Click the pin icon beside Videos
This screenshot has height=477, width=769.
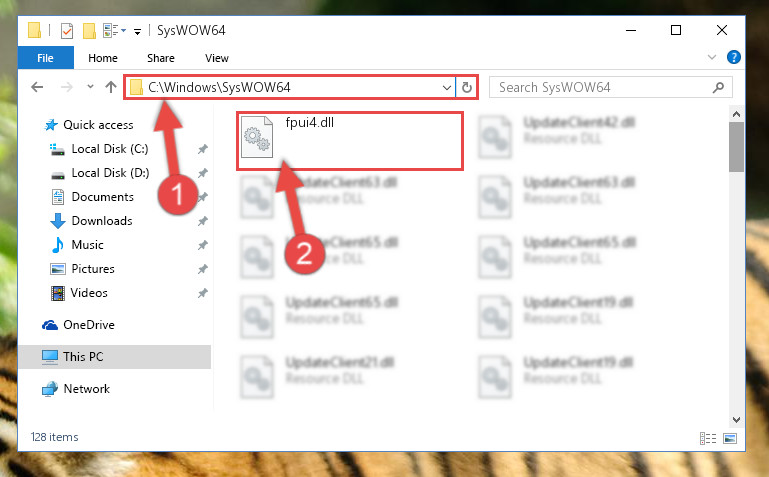pyautogui.click(x=202, y=293)
